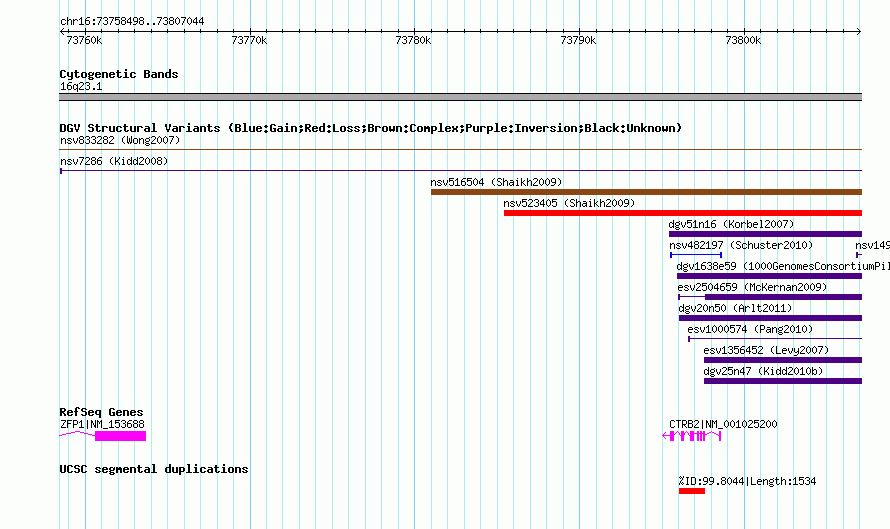Click the nsv482197 (Schuster2010) blue gain feature
This screenshot has width=890, height=529.
pyautogui.click(x=696, y=255)
